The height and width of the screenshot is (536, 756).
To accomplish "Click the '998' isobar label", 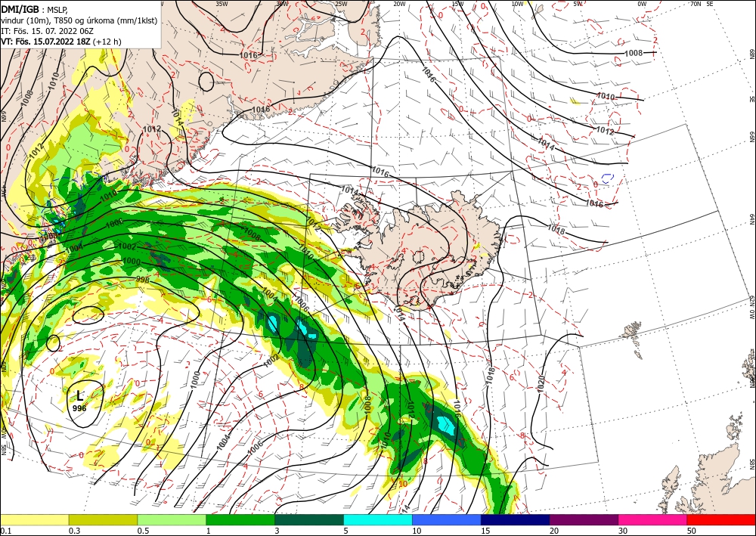I will point(142,280).
